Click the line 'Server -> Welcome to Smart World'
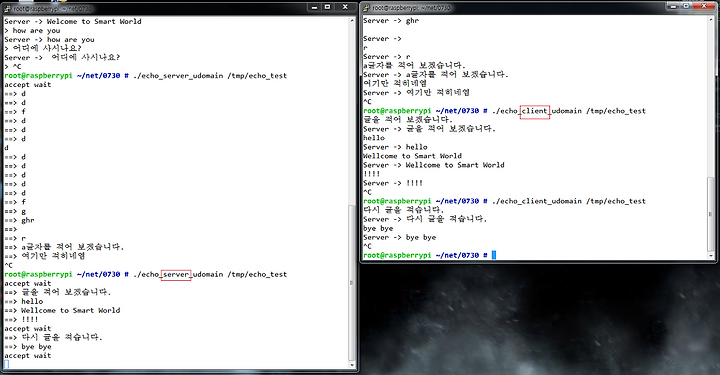 coord(73,22)
